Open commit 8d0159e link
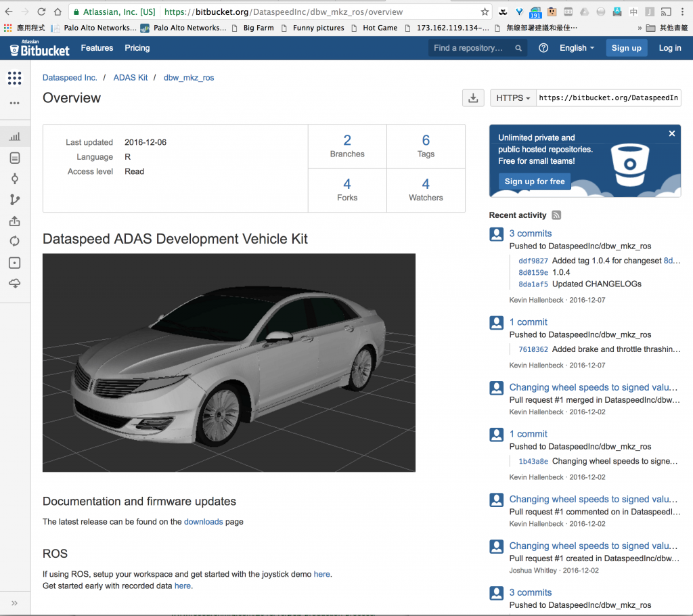 click(533, 273)
